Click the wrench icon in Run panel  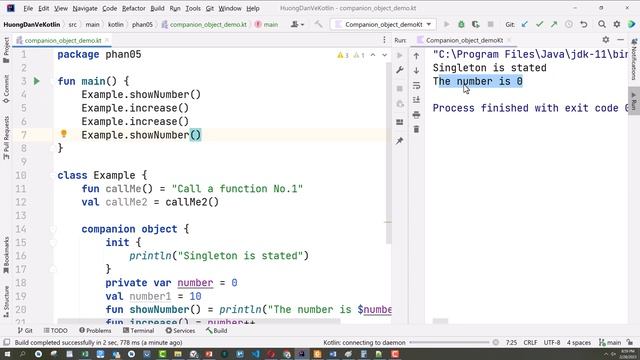point(400,70)
